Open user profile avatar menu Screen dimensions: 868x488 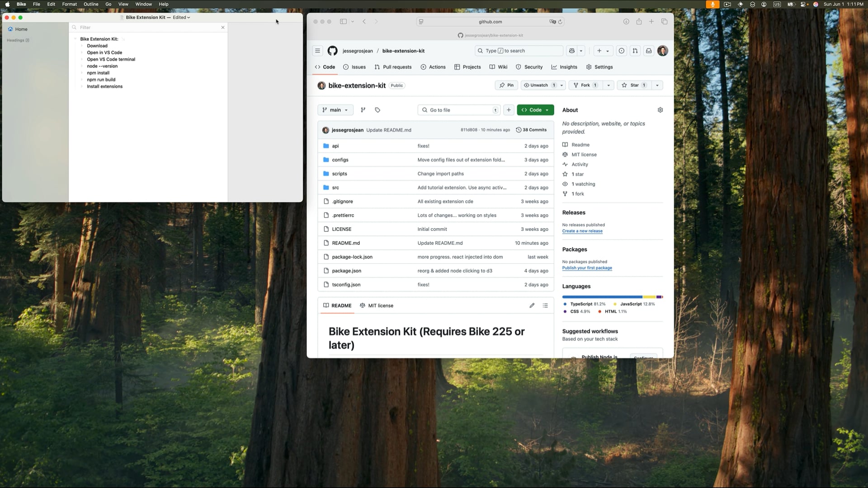point(663,51)
